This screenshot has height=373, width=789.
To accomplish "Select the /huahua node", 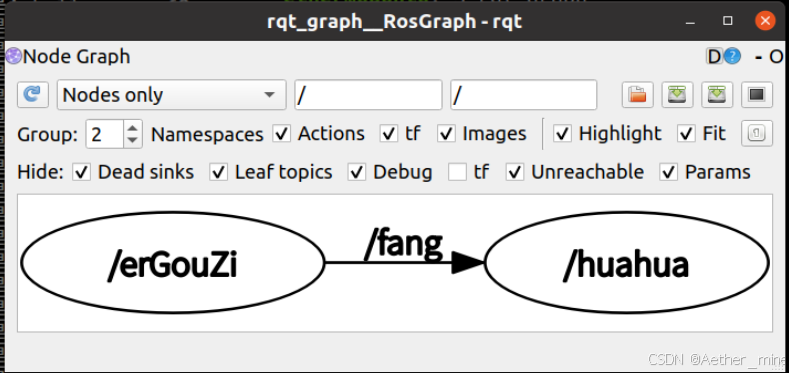I will click(626, 262).
